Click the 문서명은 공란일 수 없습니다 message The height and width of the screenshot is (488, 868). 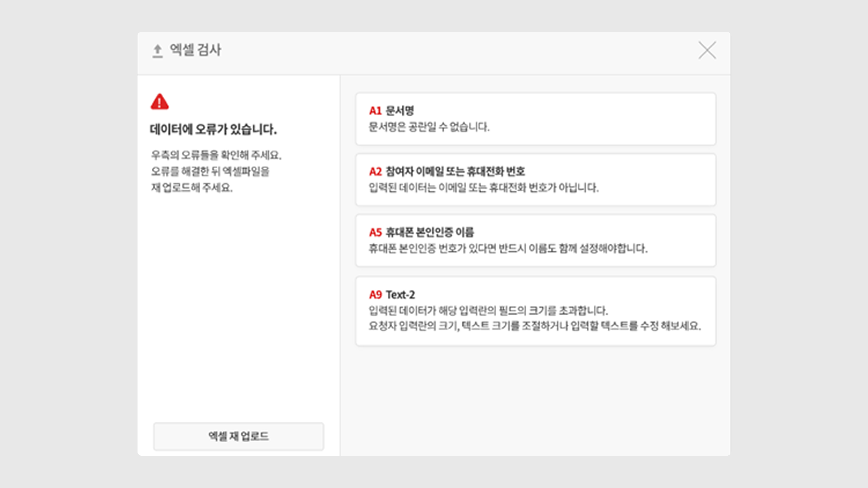point(429,127)
